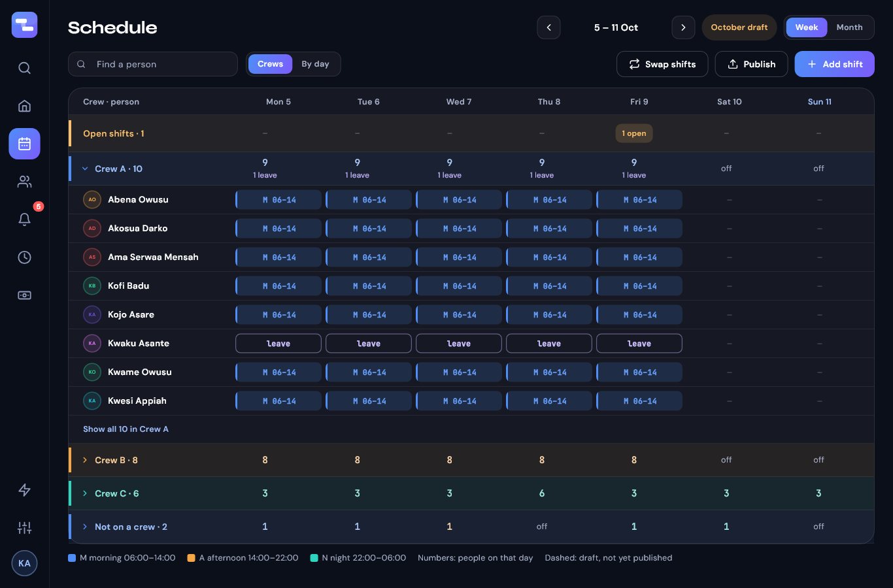Click the Open shifts · 1 row label

coord(114,133)
